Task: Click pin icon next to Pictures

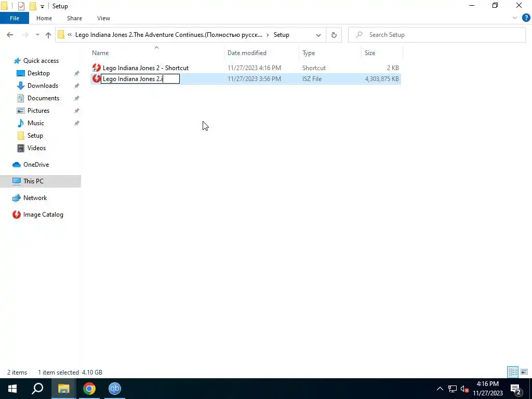Action: (77, 111)
